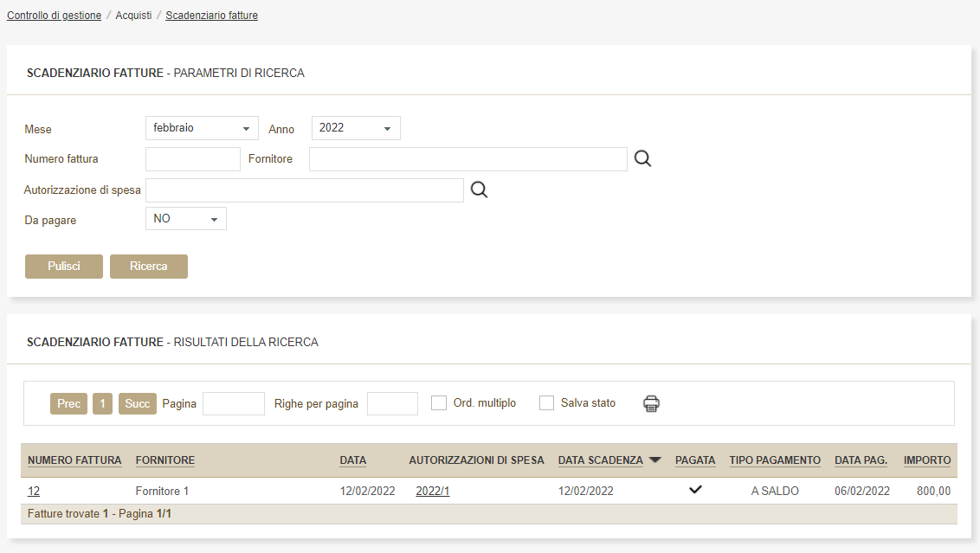
Task: Click the Fornitore search magnifier icon
Action: (642, 159)
